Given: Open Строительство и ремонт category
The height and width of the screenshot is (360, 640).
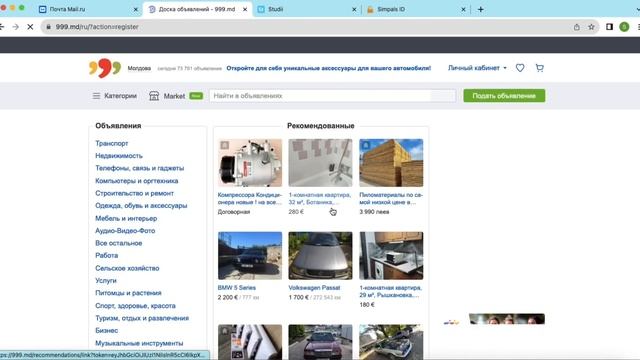Looking at the screenshot, I should click(x=134, y=193).
